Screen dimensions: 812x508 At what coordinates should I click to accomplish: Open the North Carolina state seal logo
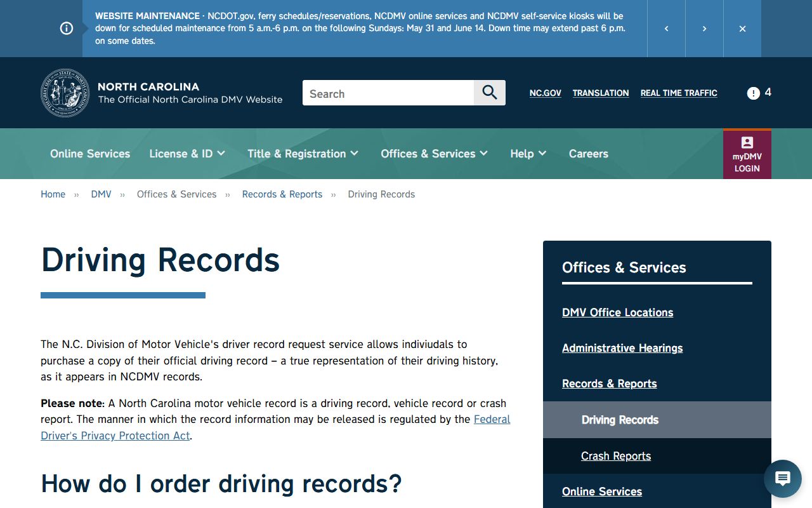[65, 93]
